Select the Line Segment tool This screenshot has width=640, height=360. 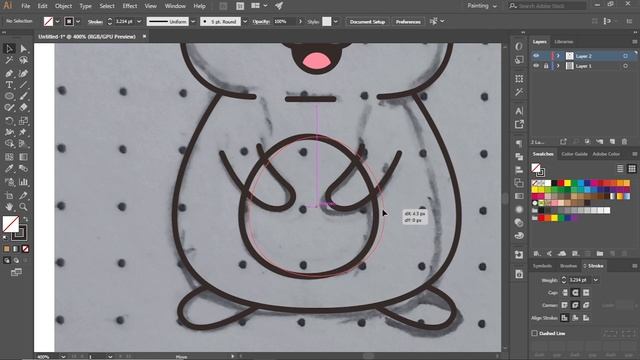(x=23, y=85)
